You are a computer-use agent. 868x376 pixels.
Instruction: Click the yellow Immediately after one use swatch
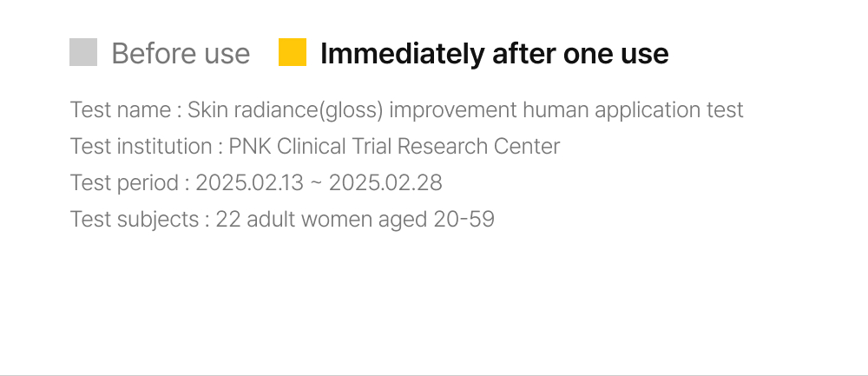[x=293, y=53]
